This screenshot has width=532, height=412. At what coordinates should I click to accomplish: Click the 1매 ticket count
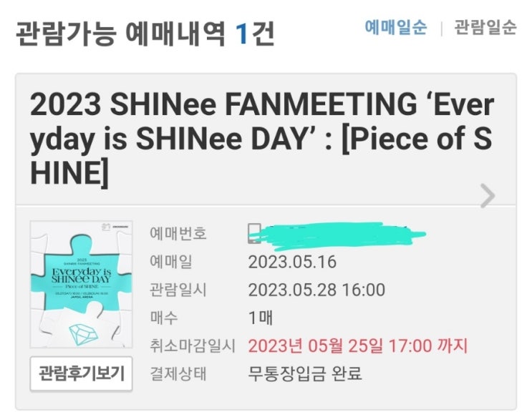(261, 318)
